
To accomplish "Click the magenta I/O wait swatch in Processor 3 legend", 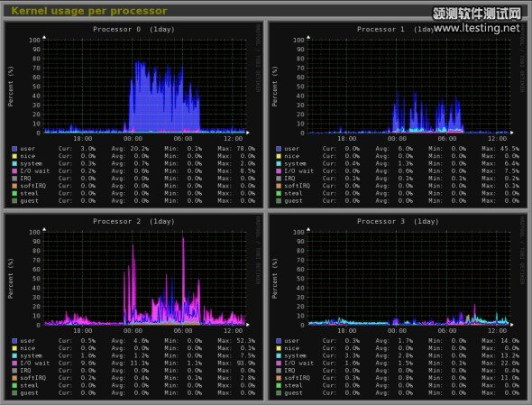I will 279,364.
